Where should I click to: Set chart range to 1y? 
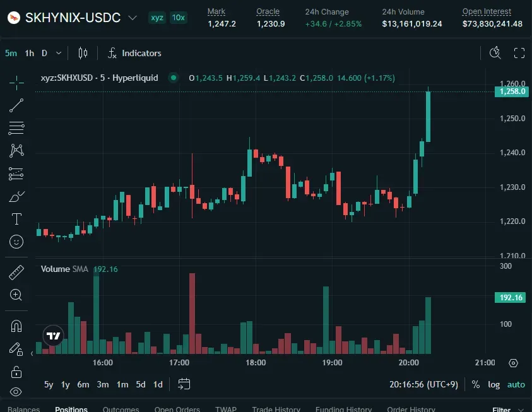(x=65, y=384)
